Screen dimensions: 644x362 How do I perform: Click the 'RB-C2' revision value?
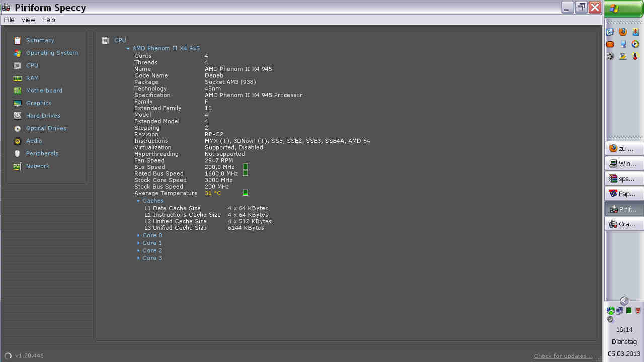(x=214, y=134)
